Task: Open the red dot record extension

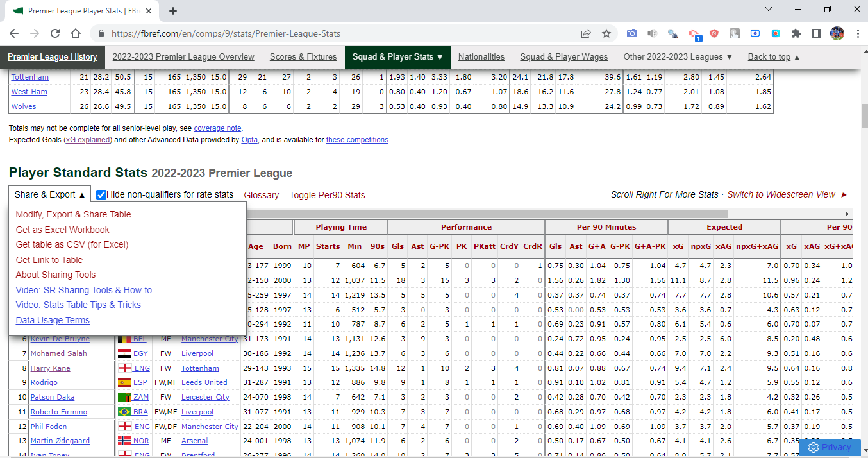Action: (776, 33)
